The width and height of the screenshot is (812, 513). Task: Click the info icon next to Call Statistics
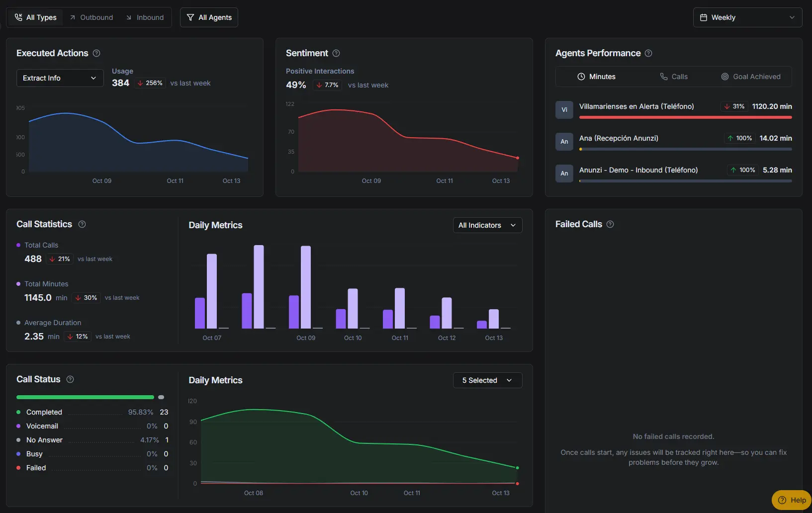(x=82, y=224)
